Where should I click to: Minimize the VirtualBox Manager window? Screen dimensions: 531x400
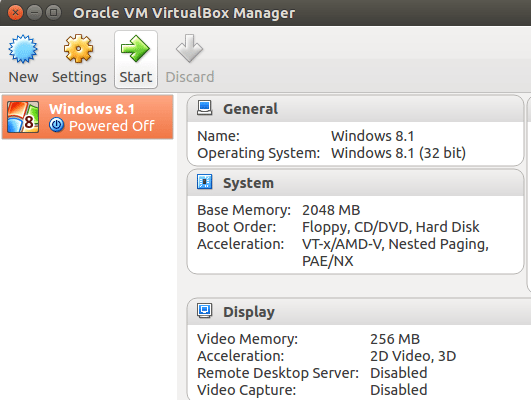tap(34, 13)
